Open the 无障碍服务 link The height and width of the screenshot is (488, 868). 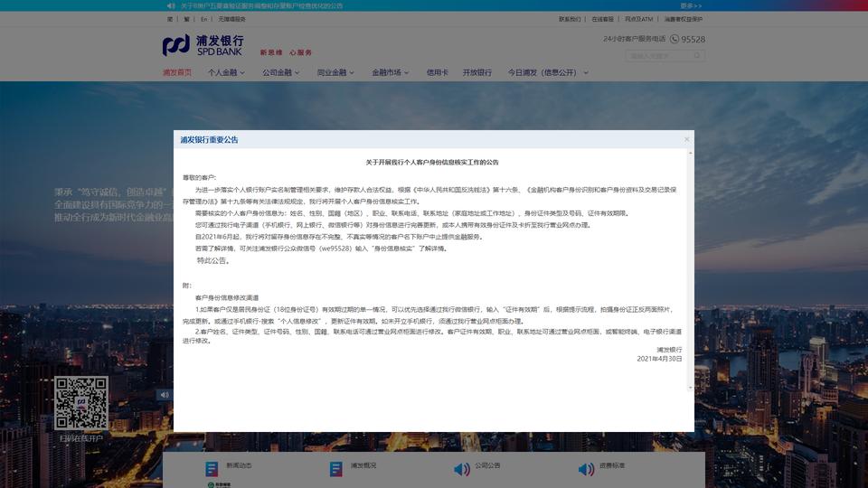click(231, 19)
